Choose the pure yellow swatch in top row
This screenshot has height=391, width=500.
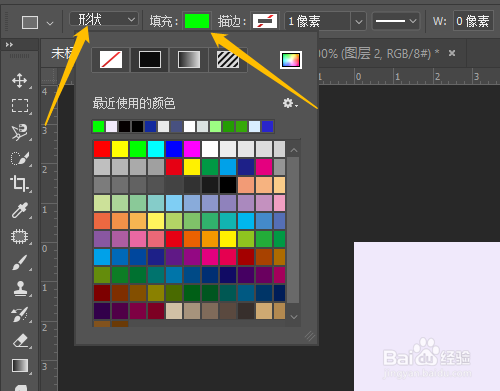tap(120, 149)
